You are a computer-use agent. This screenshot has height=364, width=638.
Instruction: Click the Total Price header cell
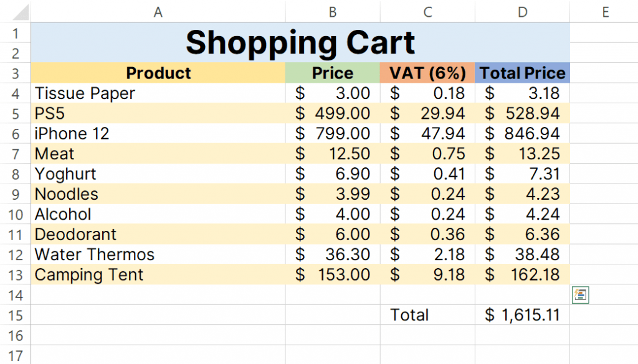pyautogui.click(x=523, y=73)
